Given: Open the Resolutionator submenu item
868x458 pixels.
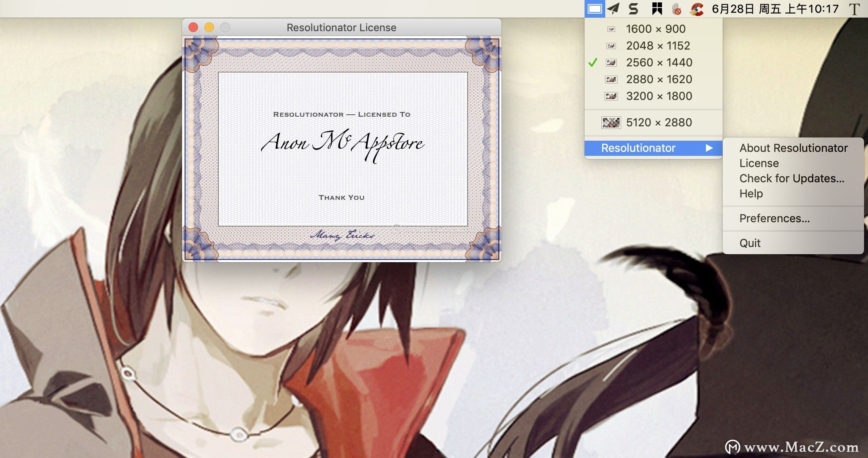Looking at the screenshot, I should (654, 148).
